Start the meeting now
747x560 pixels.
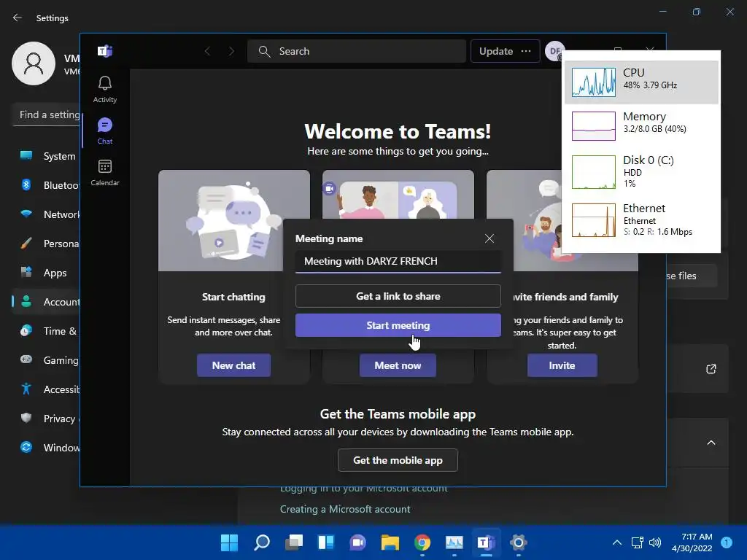coord(398,325)
